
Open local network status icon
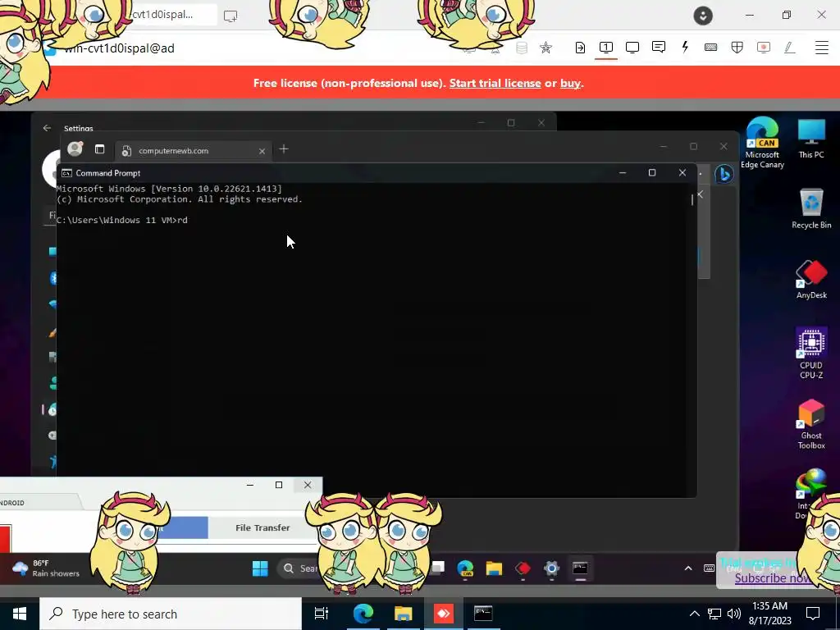[x=714, y=614]
